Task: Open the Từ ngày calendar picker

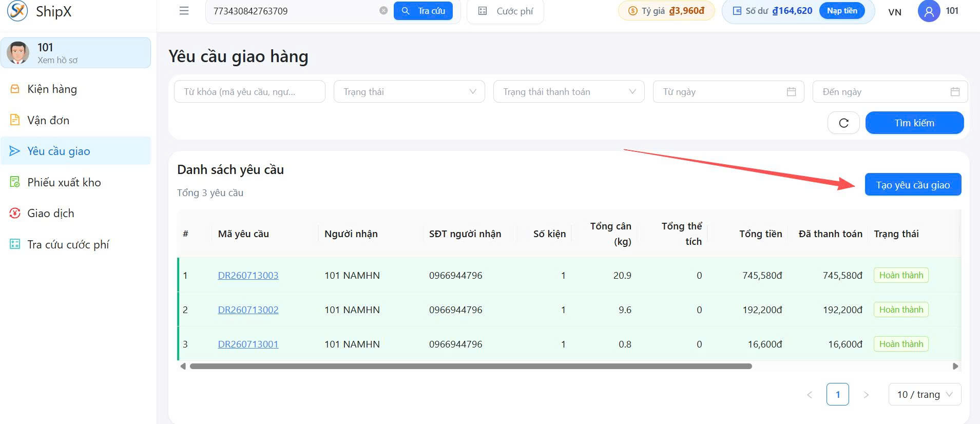Action: point(791,92)
